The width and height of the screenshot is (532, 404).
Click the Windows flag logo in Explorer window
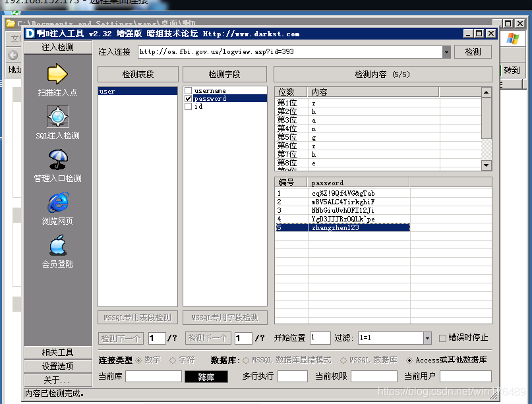(513, 39)
